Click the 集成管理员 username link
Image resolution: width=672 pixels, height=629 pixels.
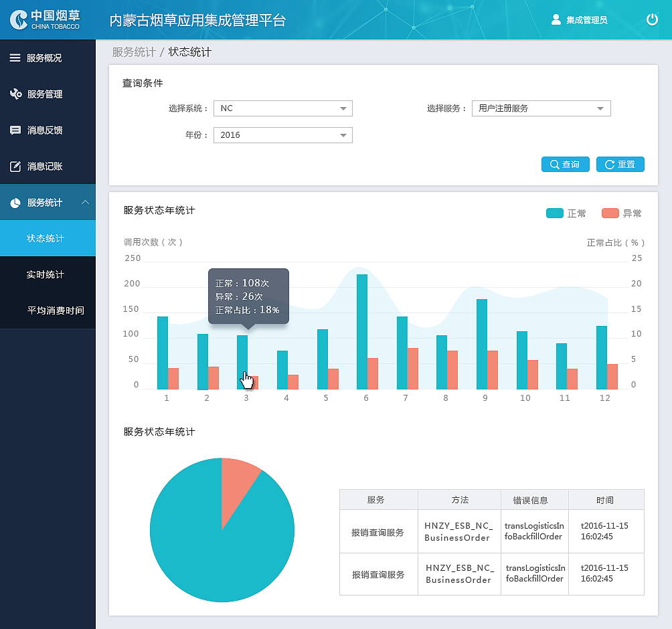(587, 20)
